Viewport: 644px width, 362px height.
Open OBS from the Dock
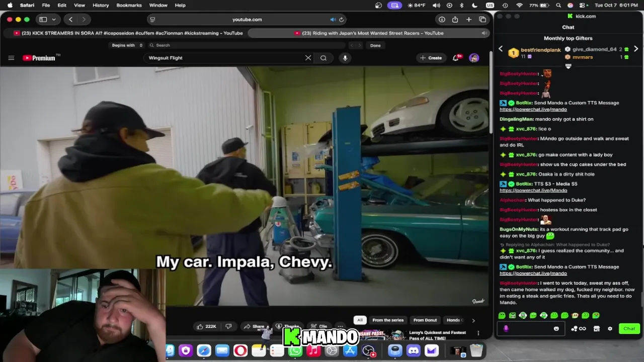tap(368, 350)
